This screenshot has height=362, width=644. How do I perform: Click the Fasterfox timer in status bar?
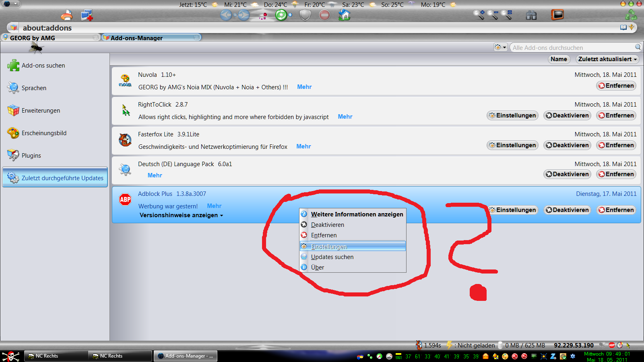(429, 345)
